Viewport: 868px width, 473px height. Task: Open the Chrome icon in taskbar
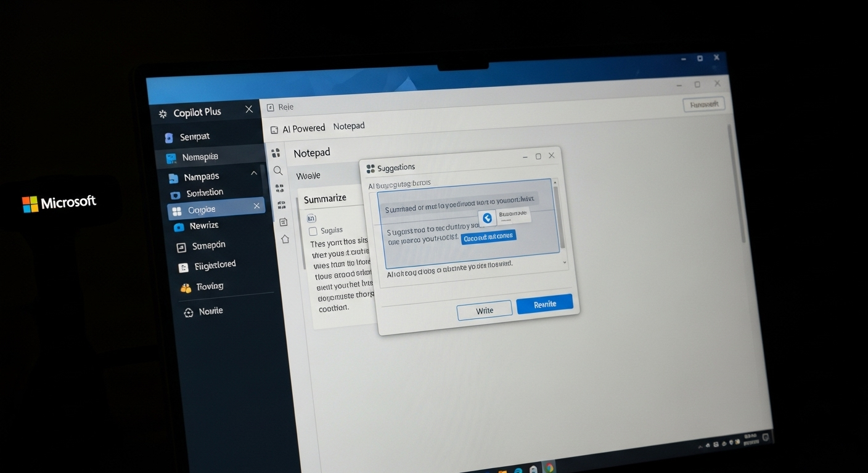tap(548, 467)
